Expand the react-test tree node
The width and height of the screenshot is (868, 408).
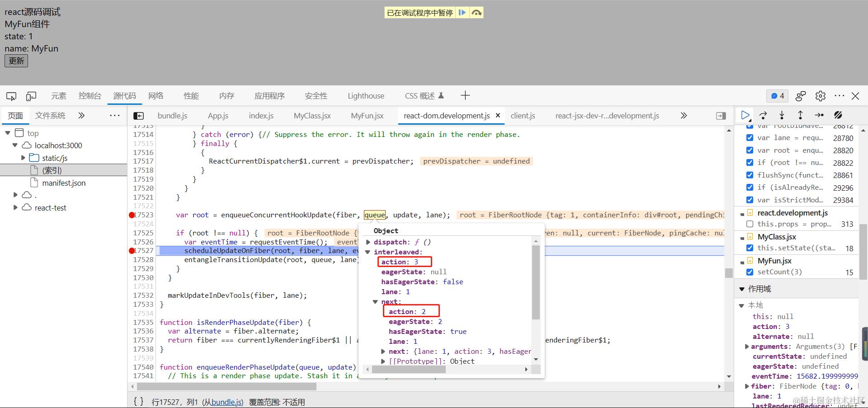(x=15, y=207)
